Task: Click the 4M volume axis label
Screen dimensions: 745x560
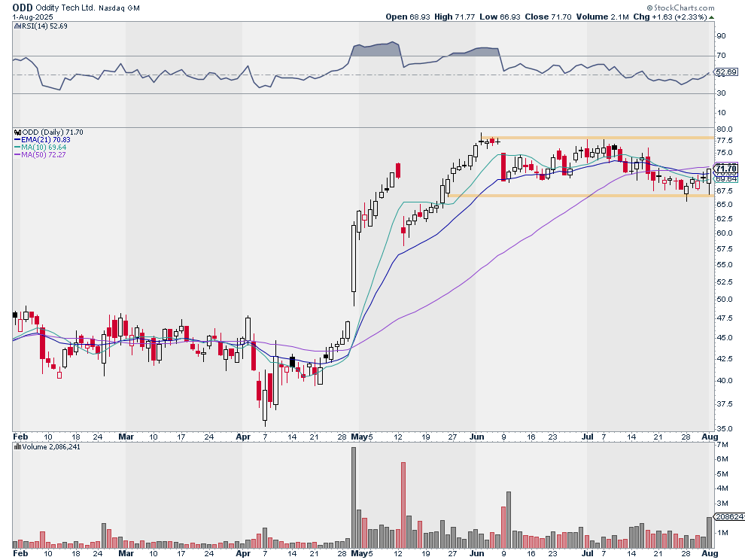Action: coord(722,488)
